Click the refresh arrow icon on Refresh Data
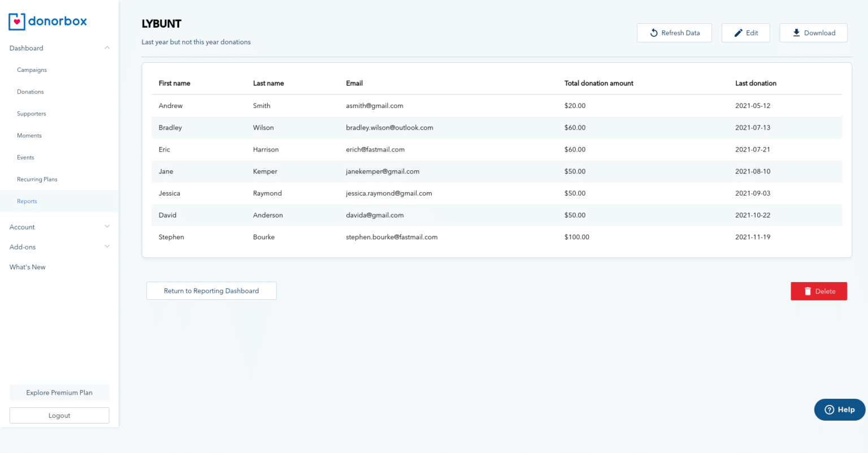 point(654,32)
